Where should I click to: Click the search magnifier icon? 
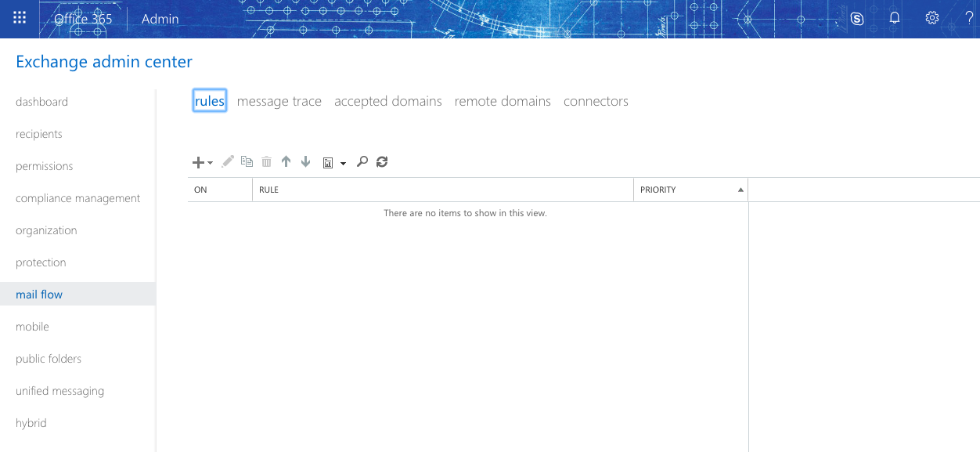point(362,161)
